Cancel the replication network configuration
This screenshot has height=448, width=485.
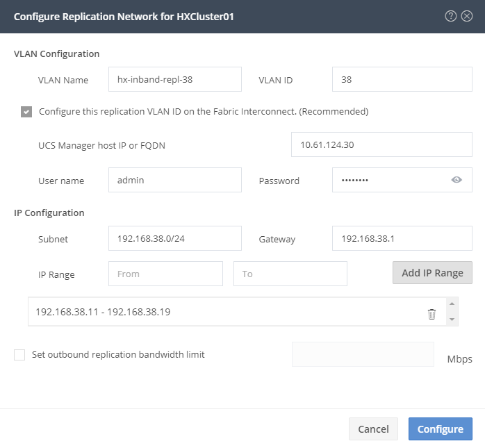point(373,429)
